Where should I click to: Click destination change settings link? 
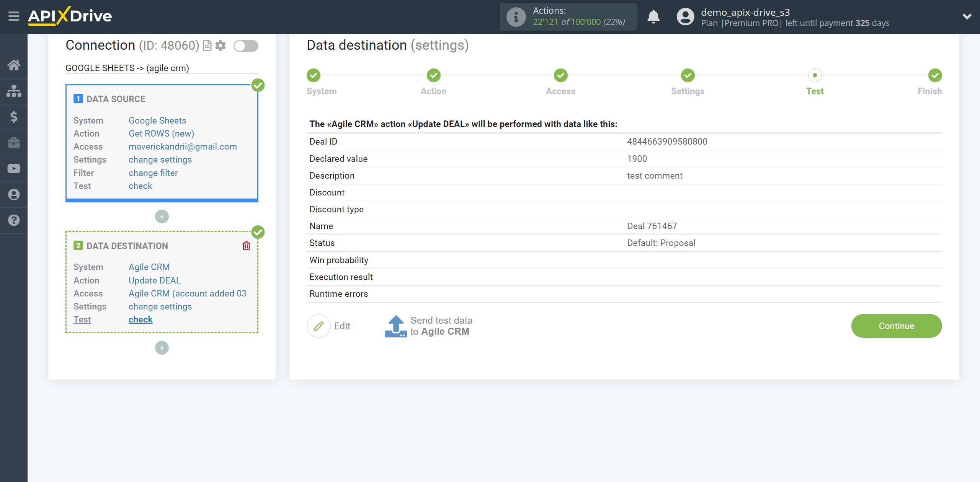(x=160, y=306)
